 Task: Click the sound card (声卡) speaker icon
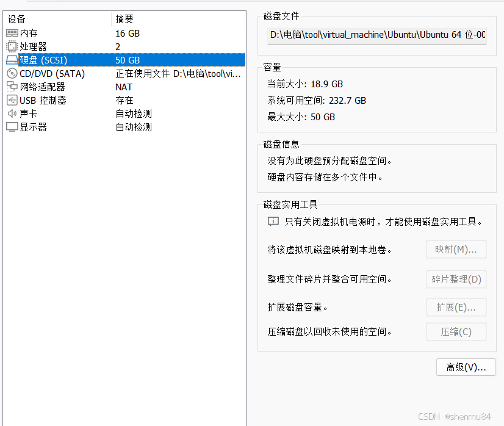click(x=12, y=114)
